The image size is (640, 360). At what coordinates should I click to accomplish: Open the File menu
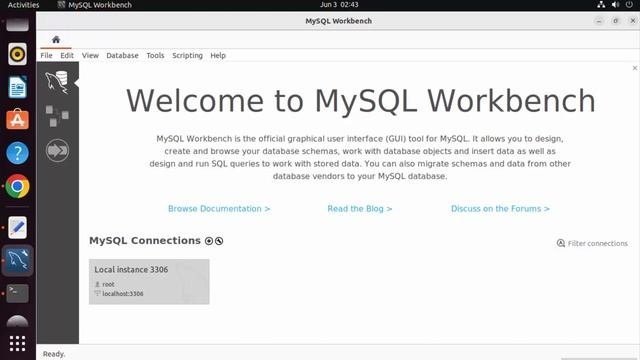(x=47, y=55)
